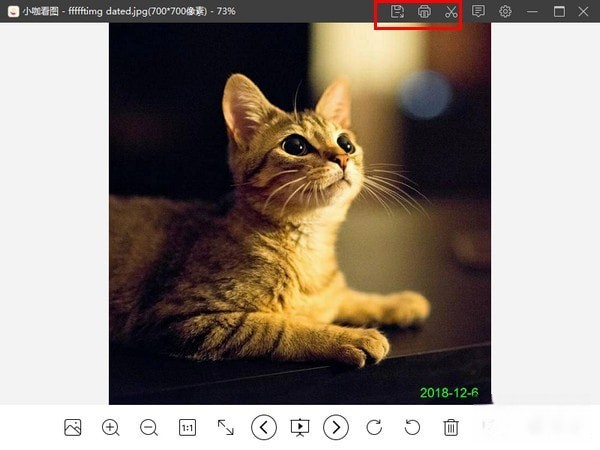600x450 pixels.
Task: Open settings with the gear icon
Action: tap(505, 11)
